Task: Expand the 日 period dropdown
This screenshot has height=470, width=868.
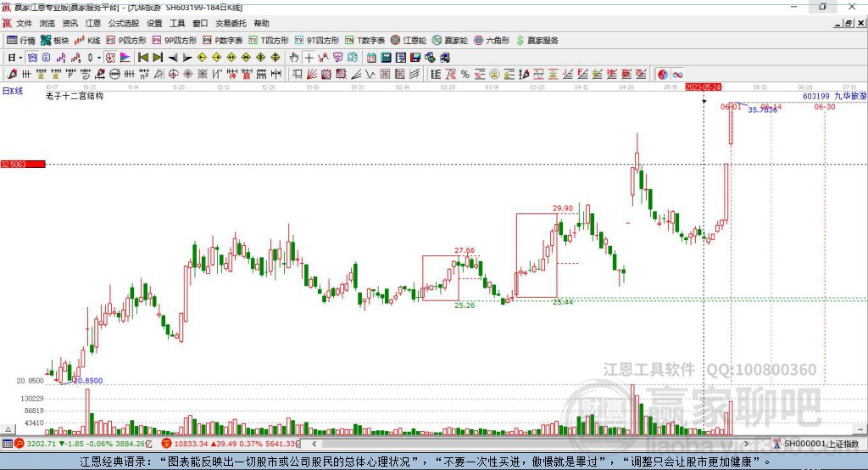Action: coord(20,58)
